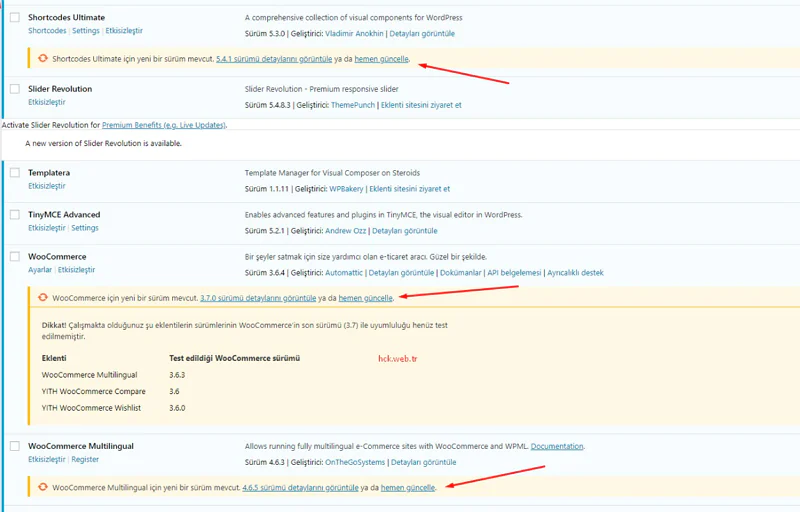View details of Shortcodes Ultimate plugin
The height and width of the screenshot is (512, 800).
(422, 34)
